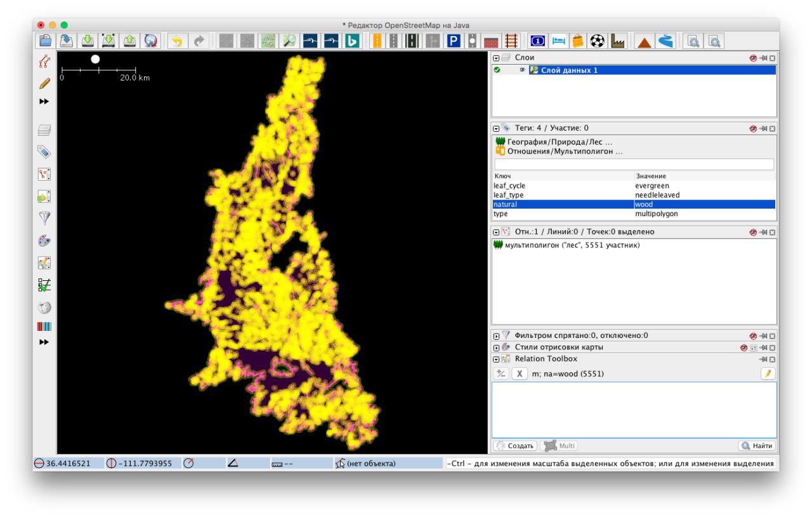Activate the draw nodes pencil tool

(x=44, y=83)
